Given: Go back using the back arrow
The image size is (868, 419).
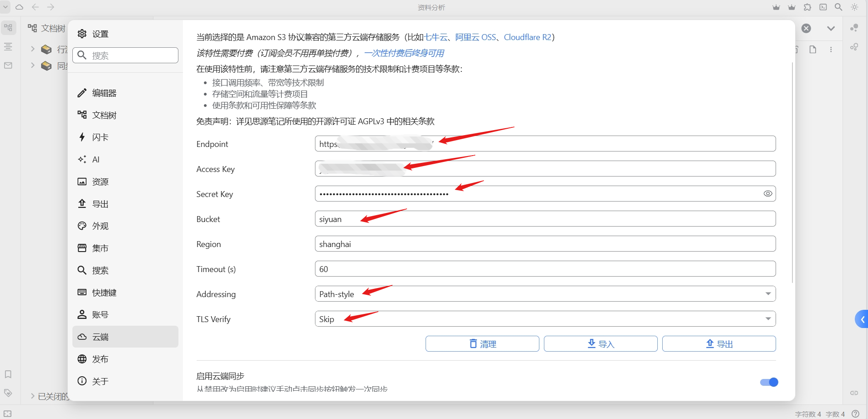Looking at the screenshot, I should [x=35, y=7].
